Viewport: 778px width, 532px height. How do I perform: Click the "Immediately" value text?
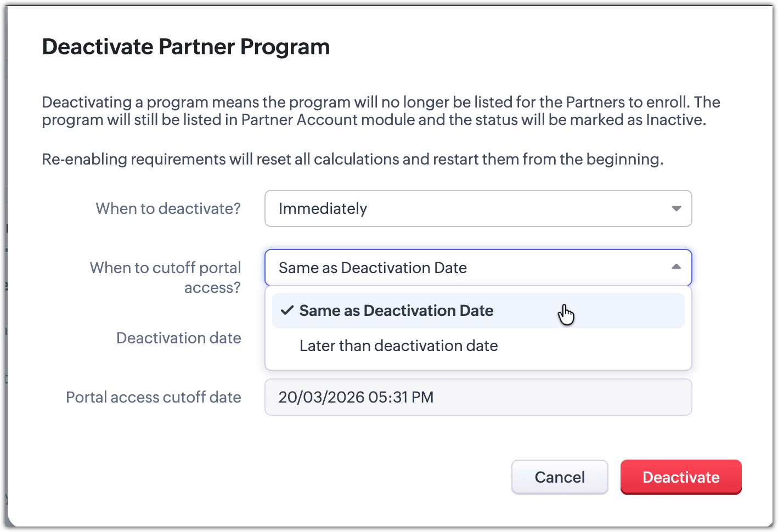(x=323, y=208)
